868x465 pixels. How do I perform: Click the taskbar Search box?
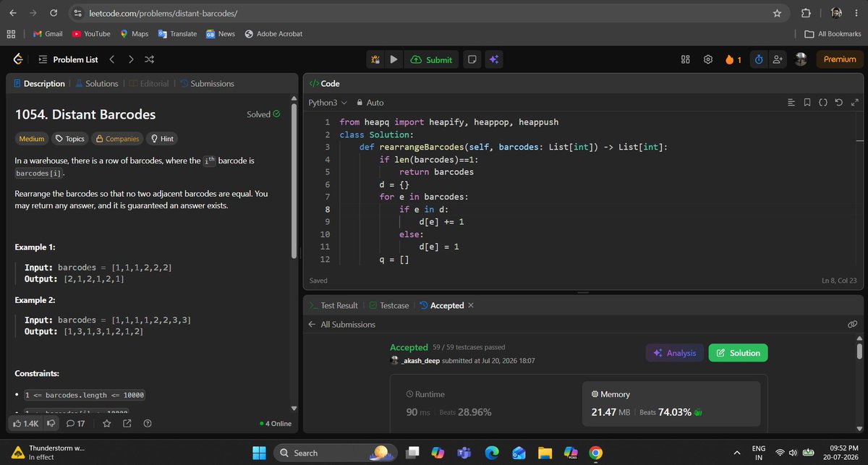(335, 453)
